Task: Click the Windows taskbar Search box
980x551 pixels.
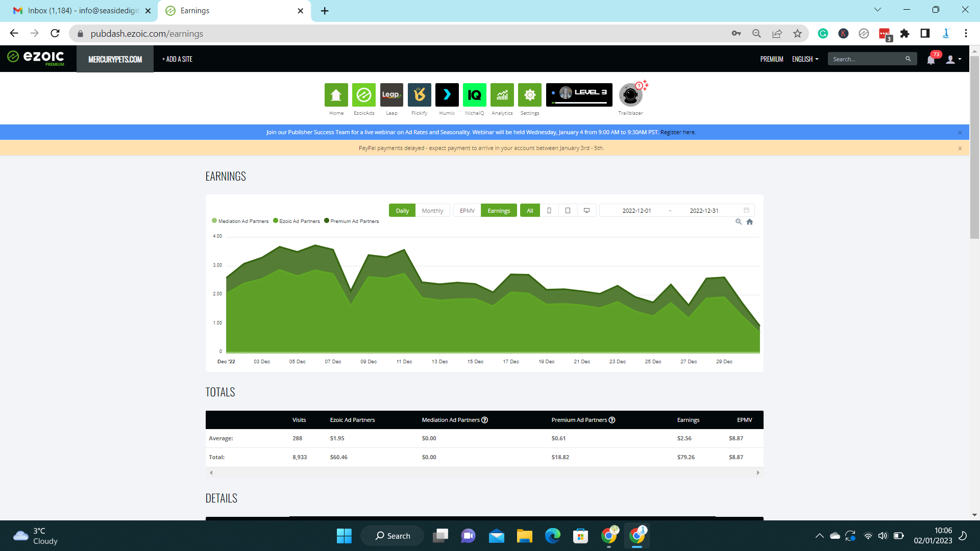Action: pos(392,536)
